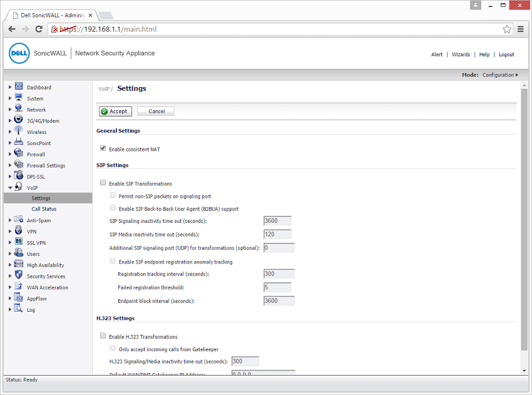Enable H.323 Transformations checkbox

click(103, 336)
